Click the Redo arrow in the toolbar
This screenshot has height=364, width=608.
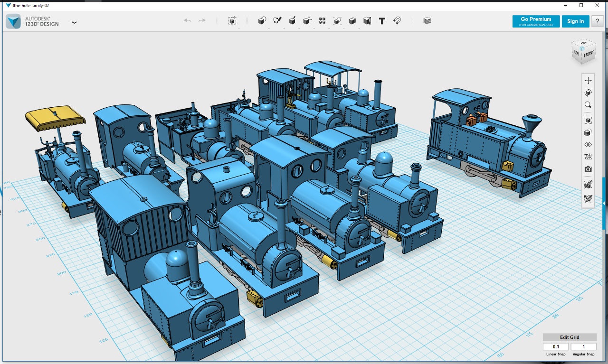click(202, 20)
